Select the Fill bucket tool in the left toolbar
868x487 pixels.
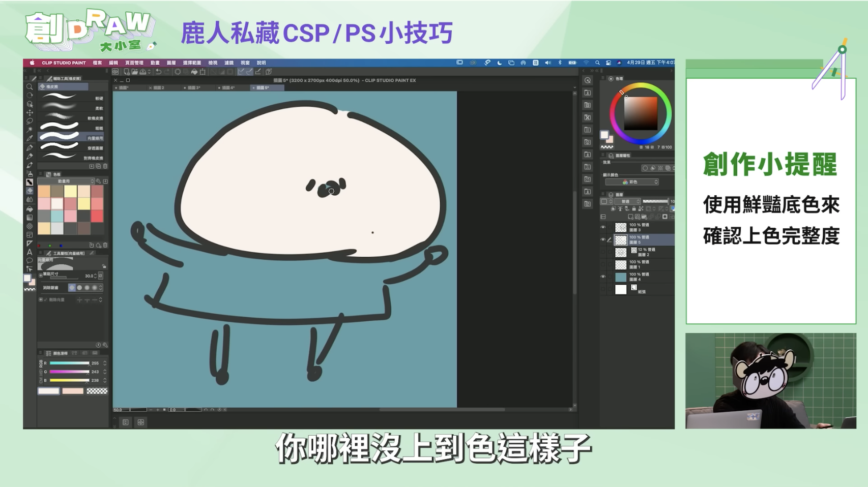click(30, 208)
